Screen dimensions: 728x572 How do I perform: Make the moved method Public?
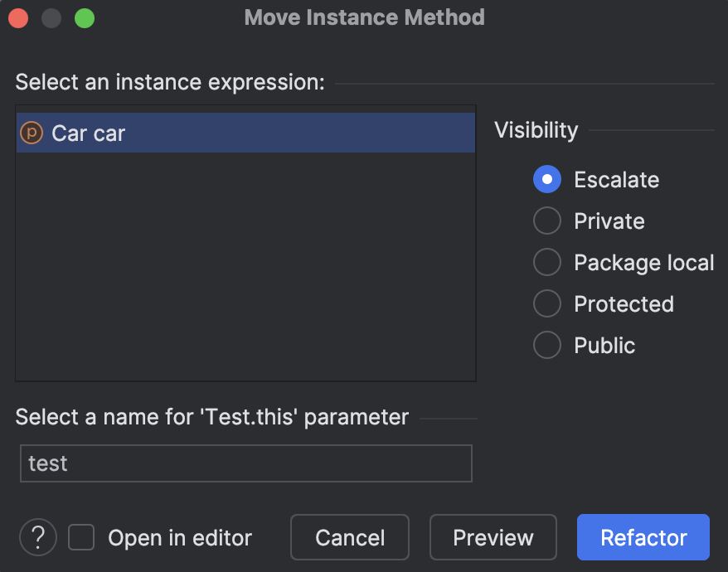pyautogui.click(x=546, y=345)
